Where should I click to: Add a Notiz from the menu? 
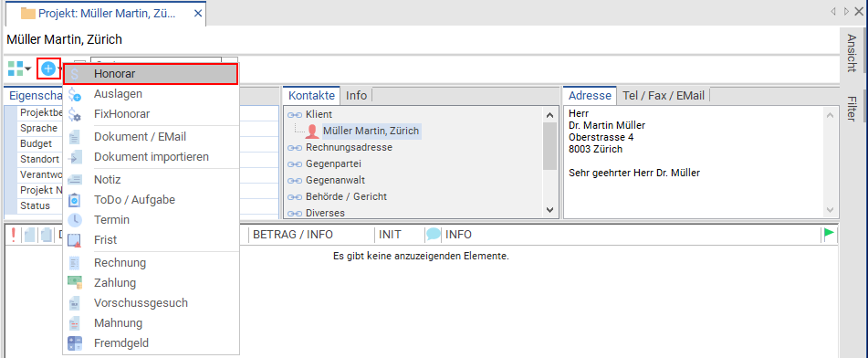[x=151, y=180]
